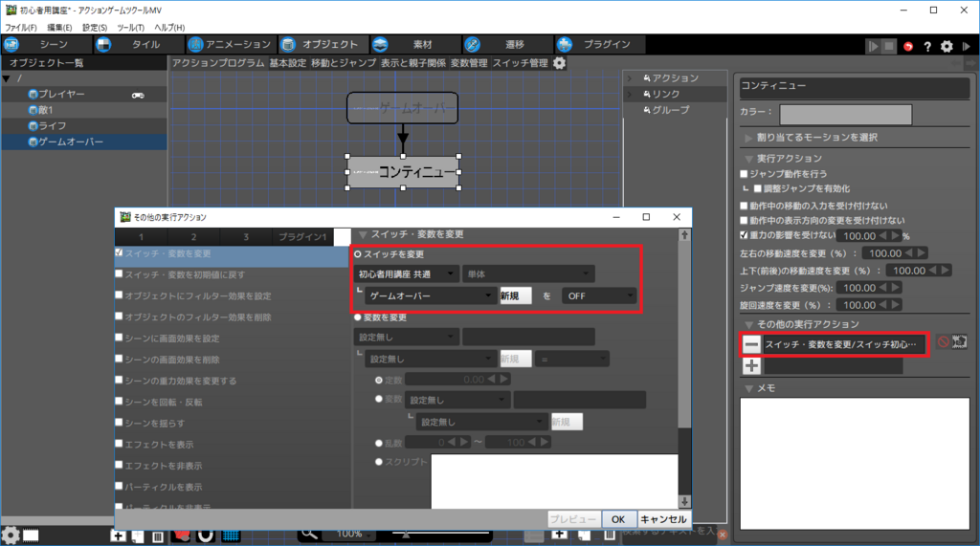Check オブジェクトにフィルター効果を設定 option
980x546 pixels.
pos(119,295)
